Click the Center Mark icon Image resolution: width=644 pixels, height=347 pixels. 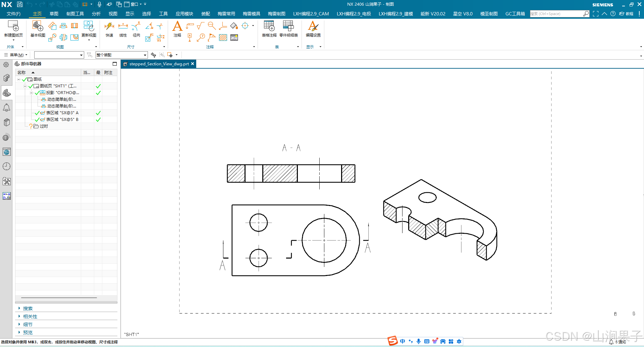(x=245, y=26)
